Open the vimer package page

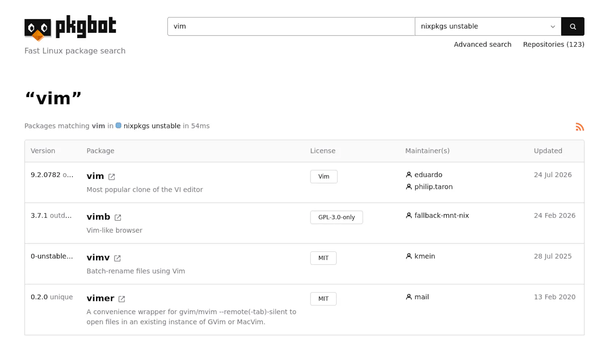pos(100,298)
